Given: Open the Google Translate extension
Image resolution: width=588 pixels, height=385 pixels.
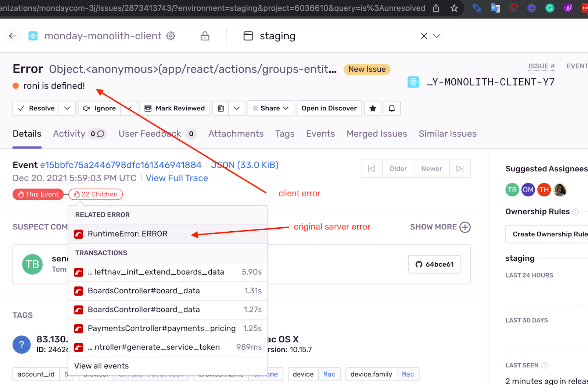Looking at the screenshot, I should [x=495, y=8].
